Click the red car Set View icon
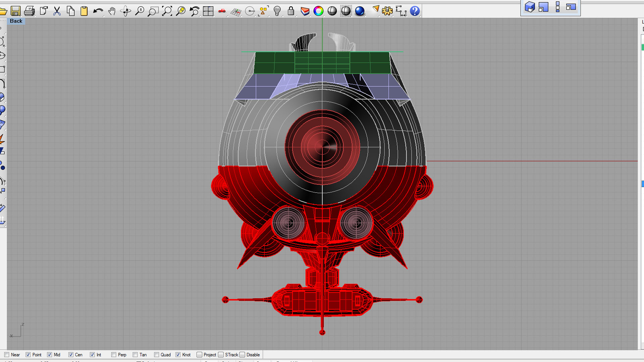Image resolution: width=644 pixels, height=362 pixels. (x=222, y=11)
